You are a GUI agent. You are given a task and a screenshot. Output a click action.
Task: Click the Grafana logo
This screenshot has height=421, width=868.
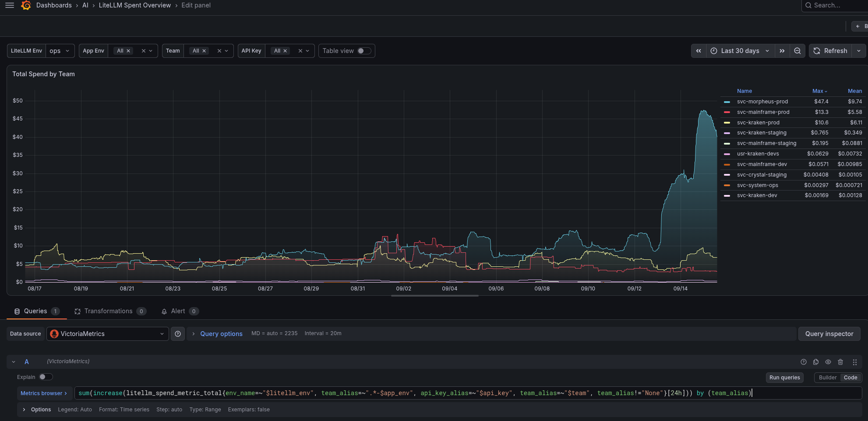(x=26, y=5)
